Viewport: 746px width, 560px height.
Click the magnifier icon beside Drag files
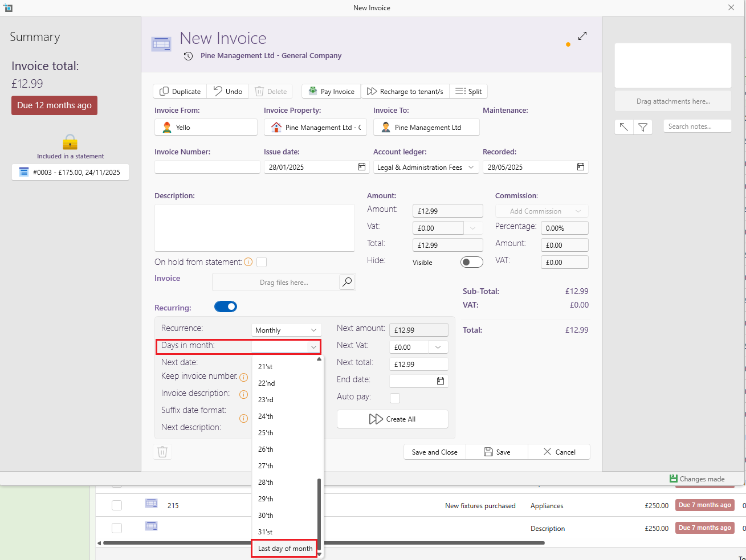pyautogui.click(x=346, y=282)
